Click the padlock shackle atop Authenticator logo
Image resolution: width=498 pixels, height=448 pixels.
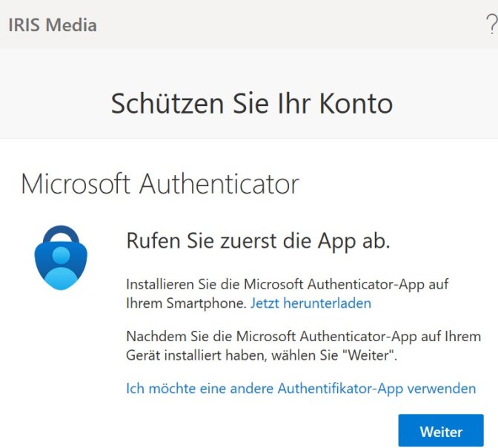click(x=61, y=234)
